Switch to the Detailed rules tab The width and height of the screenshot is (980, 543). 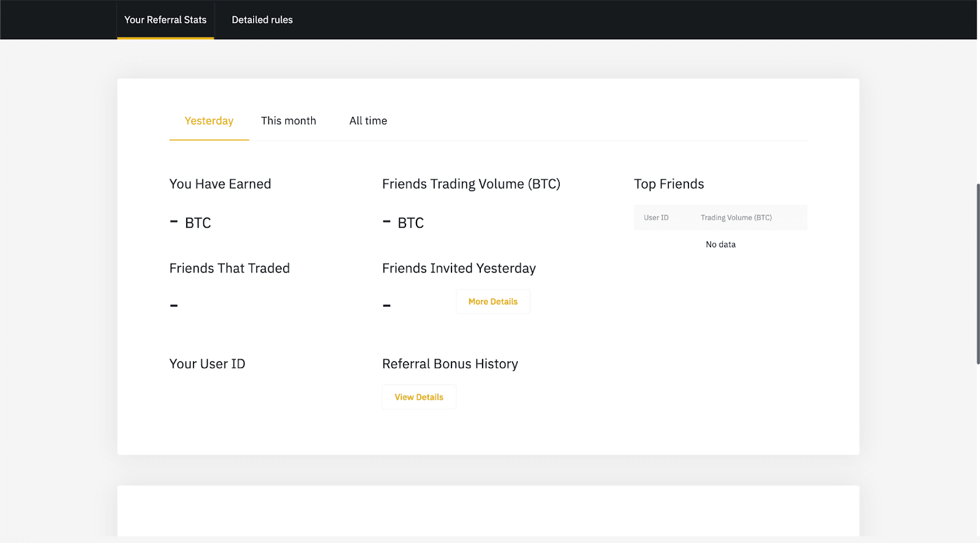262,20
